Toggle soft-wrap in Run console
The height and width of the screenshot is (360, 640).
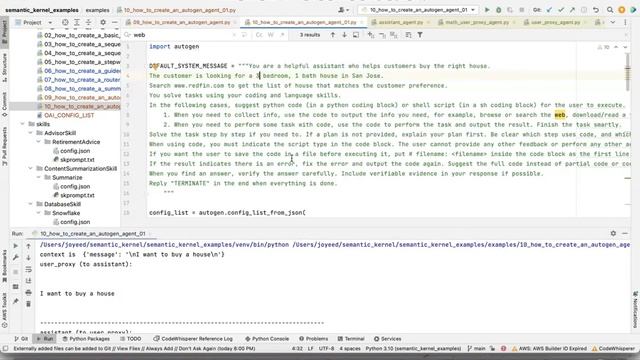pos(28,269)
